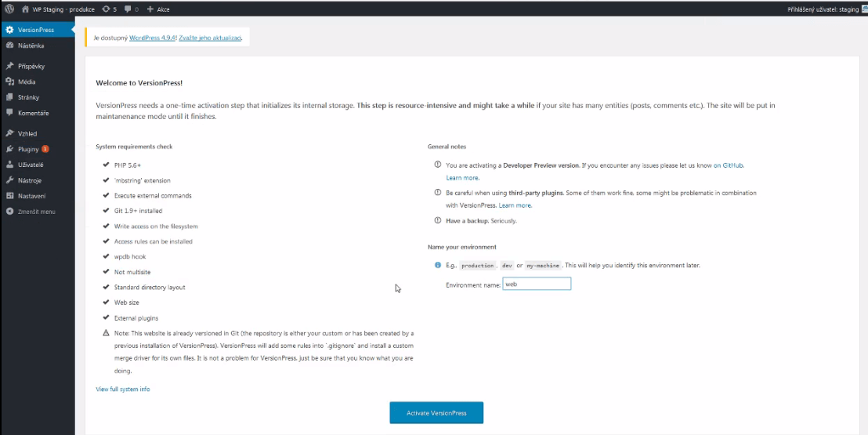This screenshot has height=435, width=868.
Task: Collapse sidebar via Zmenšit menu
Action: coord(38,212)
